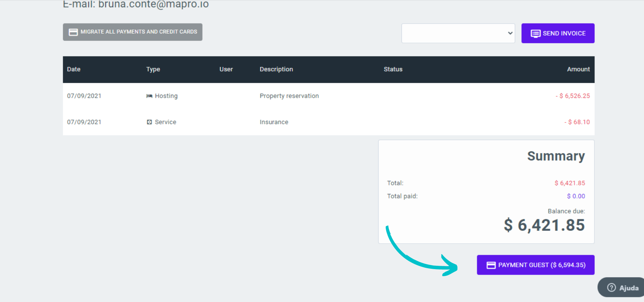The height and width of the screenshot is (302, 644).
Task: Click the credit card icon on Migrate button
Action: (x=73, y=32)
